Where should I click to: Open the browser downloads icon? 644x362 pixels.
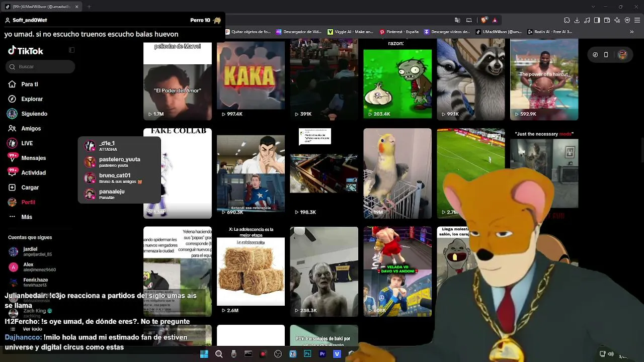[x=578, y=20]
